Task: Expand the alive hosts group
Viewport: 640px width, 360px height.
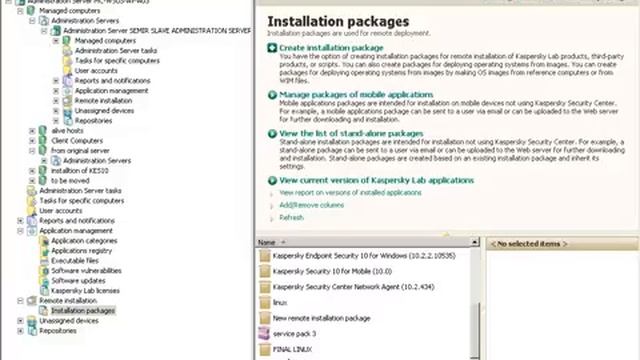Action: click(32, 131)
